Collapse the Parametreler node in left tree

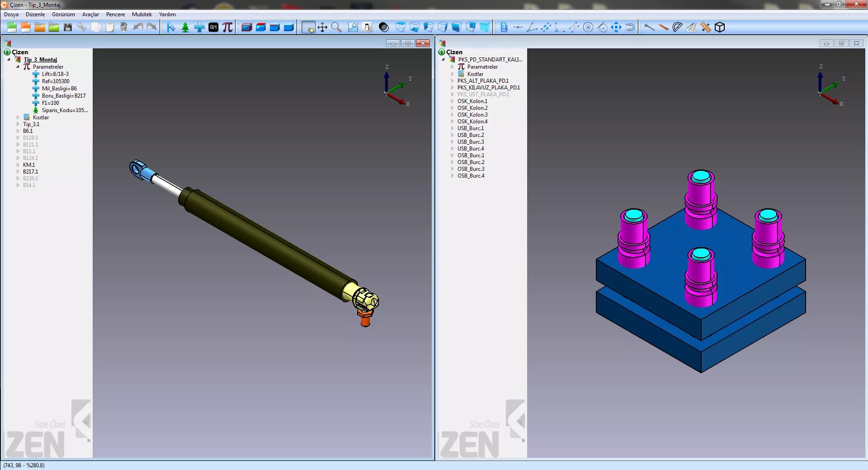[18, 67]
